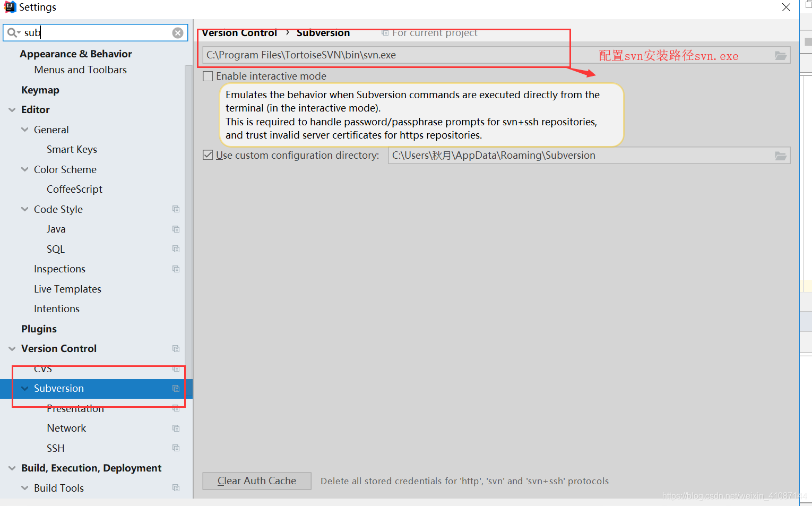
Task: Collapse the Color Scheme node
Action: pyautogui.click(x=25, y=169)
